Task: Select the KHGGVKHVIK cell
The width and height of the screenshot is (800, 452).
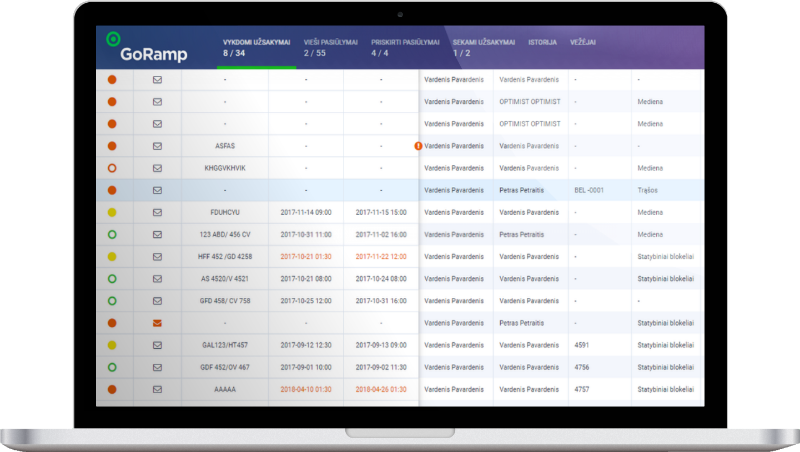Action: pyautogui.click(x=225, y=168)
